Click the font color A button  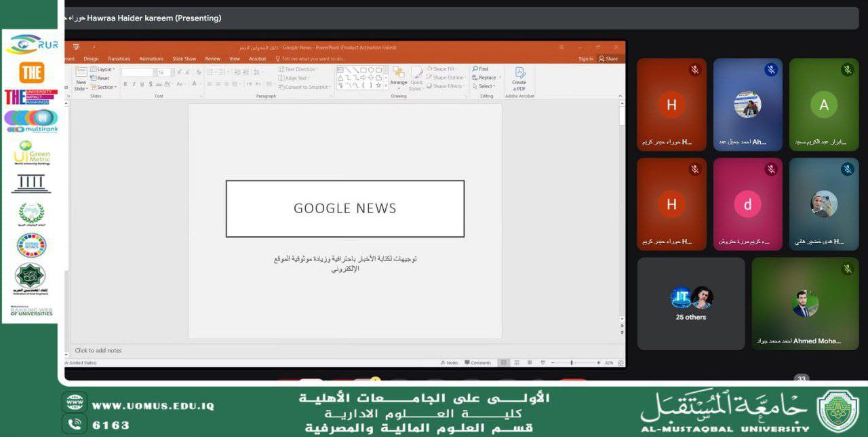click(195, 84)
